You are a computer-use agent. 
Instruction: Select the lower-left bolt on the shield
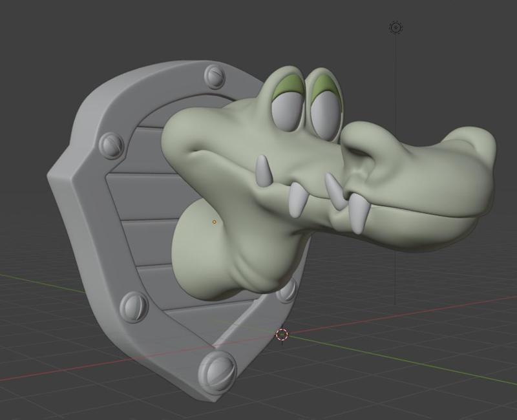(134, 307)
